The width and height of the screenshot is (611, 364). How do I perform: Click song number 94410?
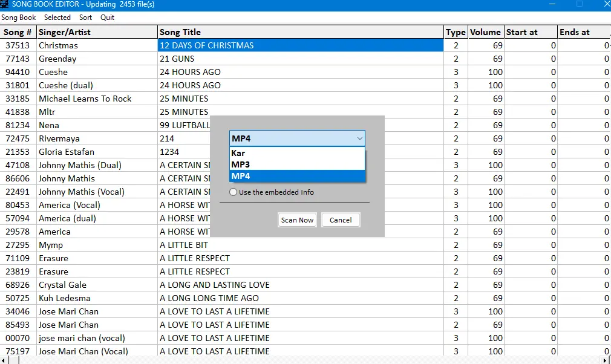click(18, 72)
